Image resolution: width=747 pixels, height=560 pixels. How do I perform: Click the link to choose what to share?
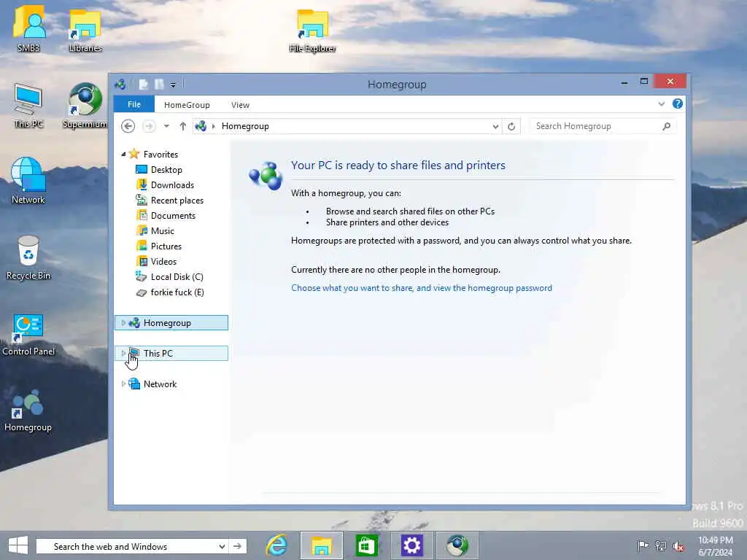tap(422, 287)
